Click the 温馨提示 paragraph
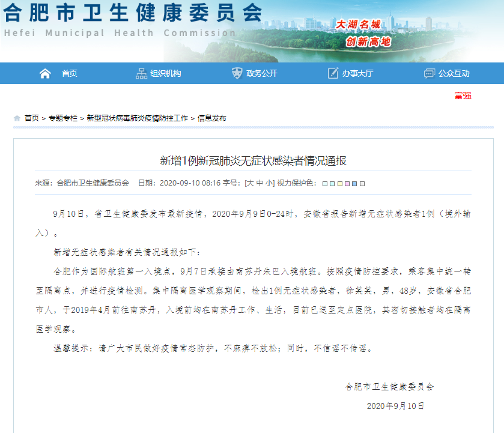 coord(213,348)
